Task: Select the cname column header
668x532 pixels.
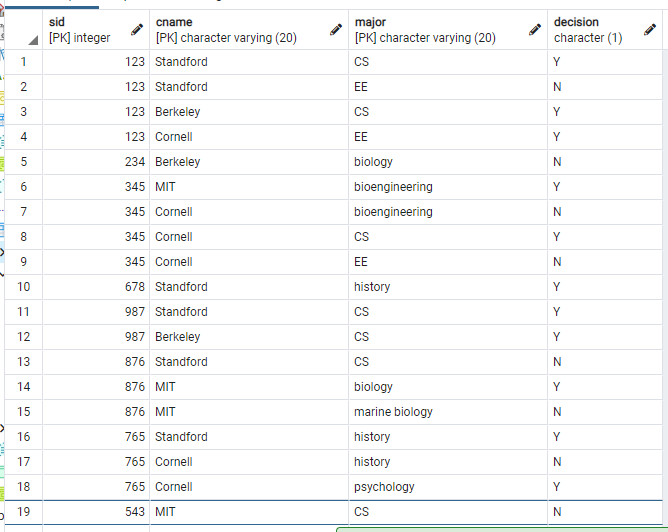Action: tap(249, 30)
